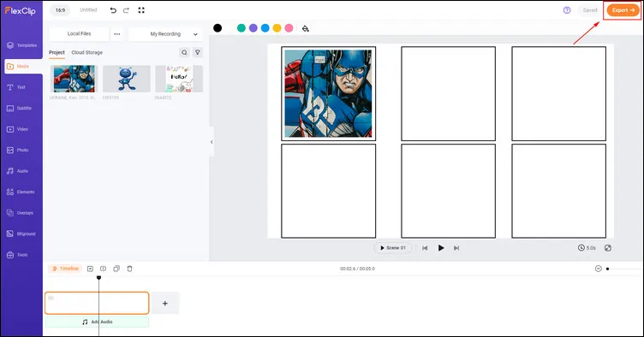Select the black color swatch

pos(218,28)
